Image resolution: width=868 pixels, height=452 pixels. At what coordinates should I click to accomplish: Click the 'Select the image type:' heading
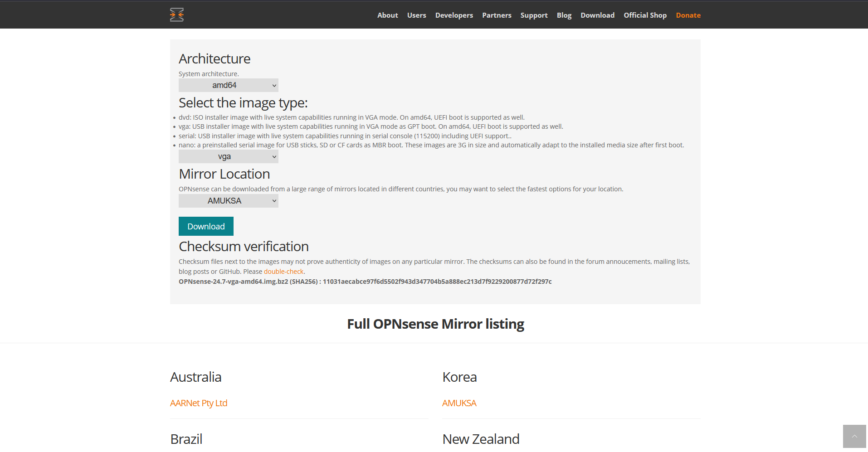243,103
